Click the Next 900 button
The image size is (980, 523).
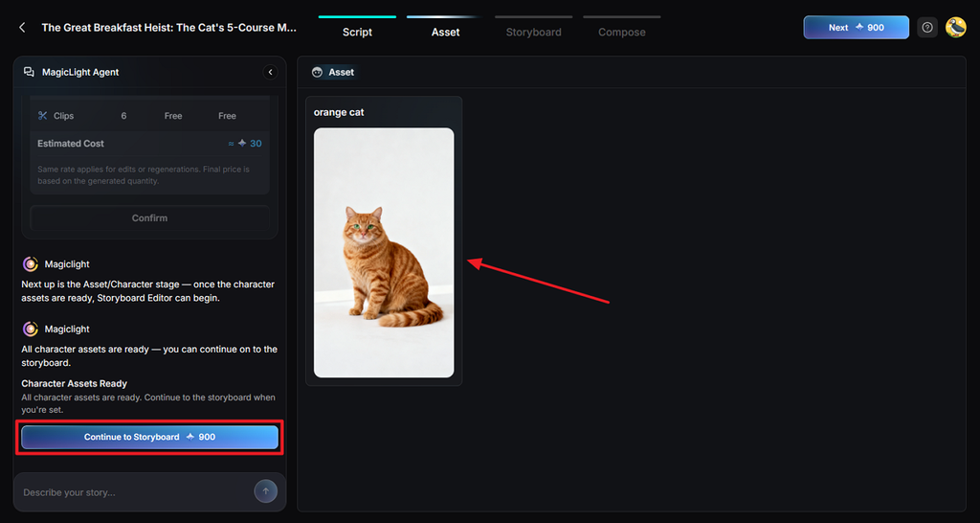coord(857,28)
